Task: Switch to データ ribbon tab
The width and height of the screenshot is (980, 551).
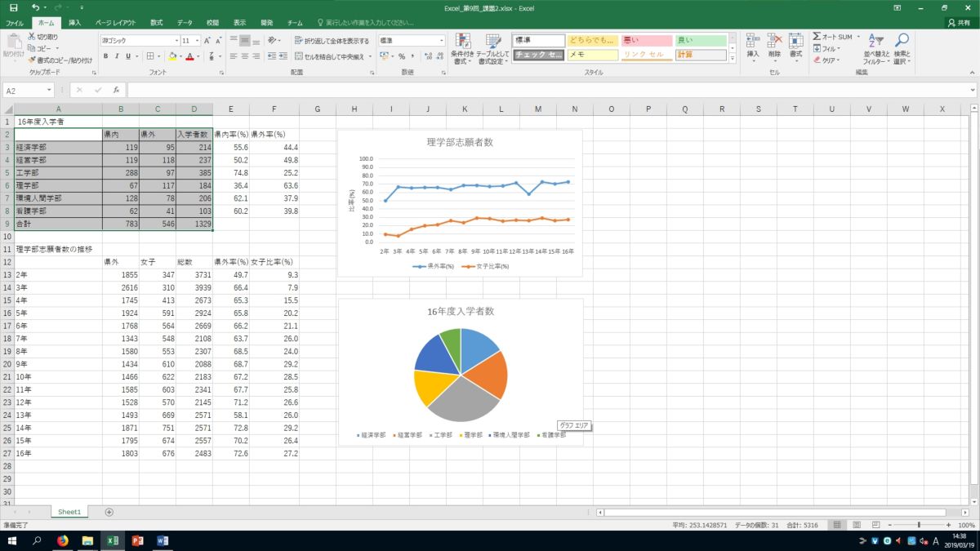Action: click(185, 24)
